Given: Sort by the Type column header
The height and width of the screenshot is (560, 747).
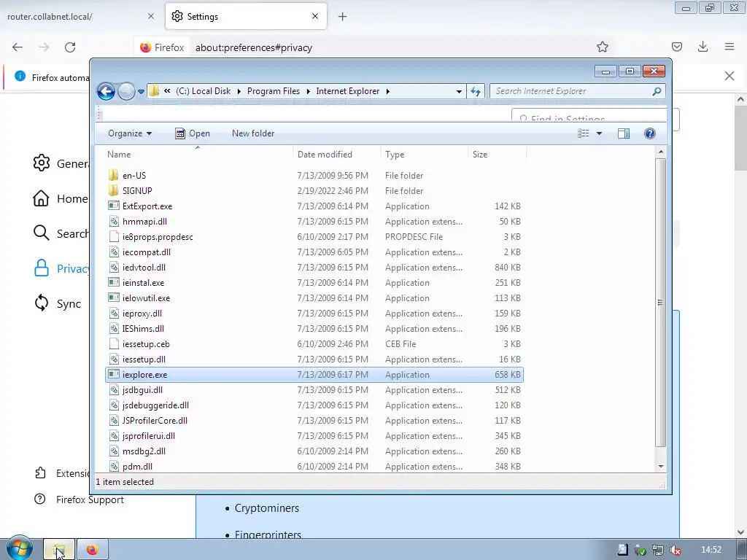Looking at the screenshot, I should click(424, 155).
